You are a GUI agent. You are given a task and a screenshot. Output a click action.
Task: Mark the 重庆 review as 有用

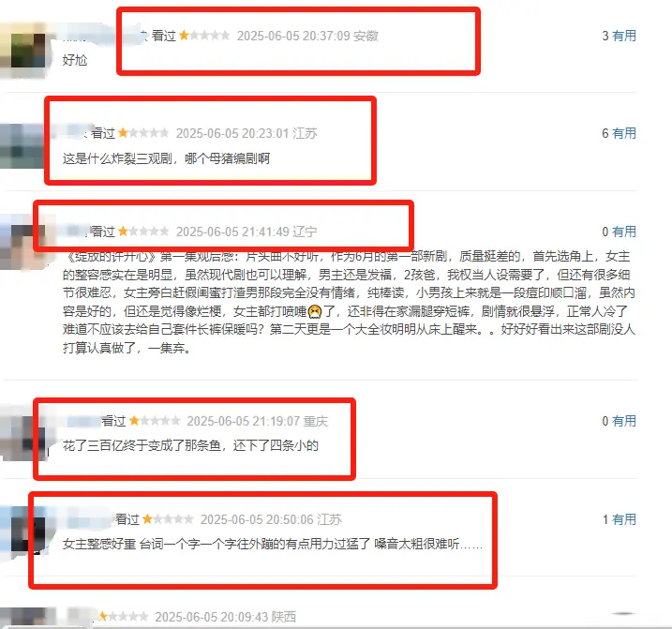click(623, 421)
